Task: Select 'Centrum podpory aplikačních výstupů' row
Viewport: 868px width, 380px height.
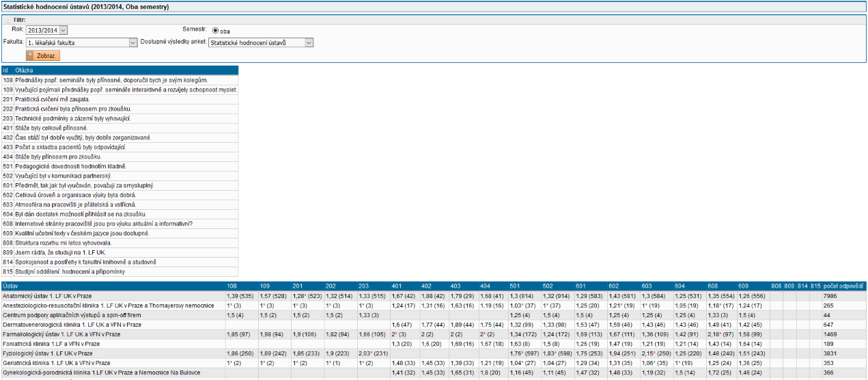Action: coord(70,314)
